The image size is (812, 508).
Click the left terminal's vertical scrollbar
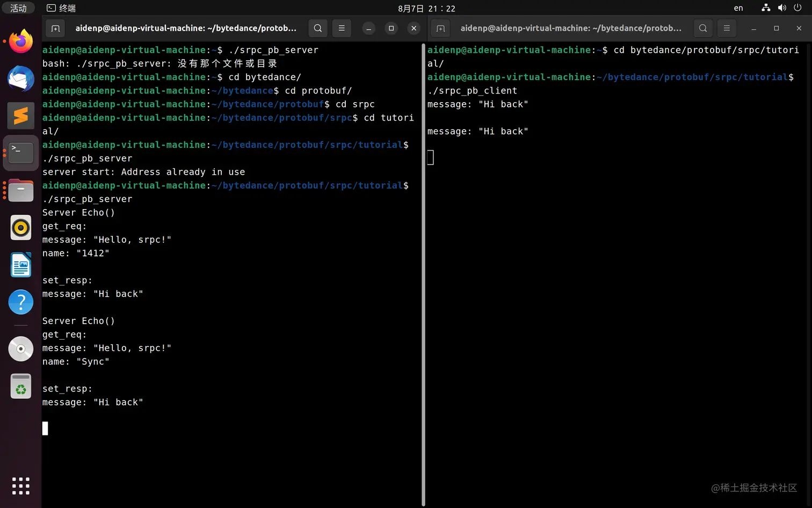pyautogui.click(x=423, y=274)
